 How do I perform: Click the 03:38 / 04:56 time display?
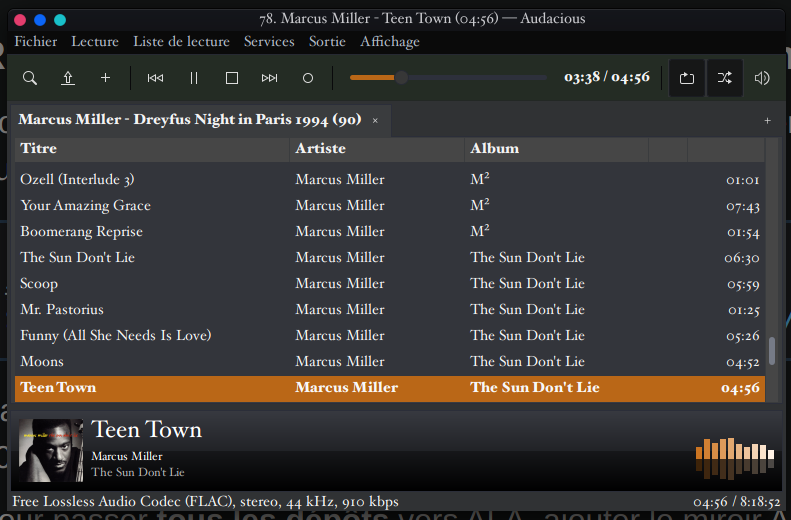(x=607, y=77)
